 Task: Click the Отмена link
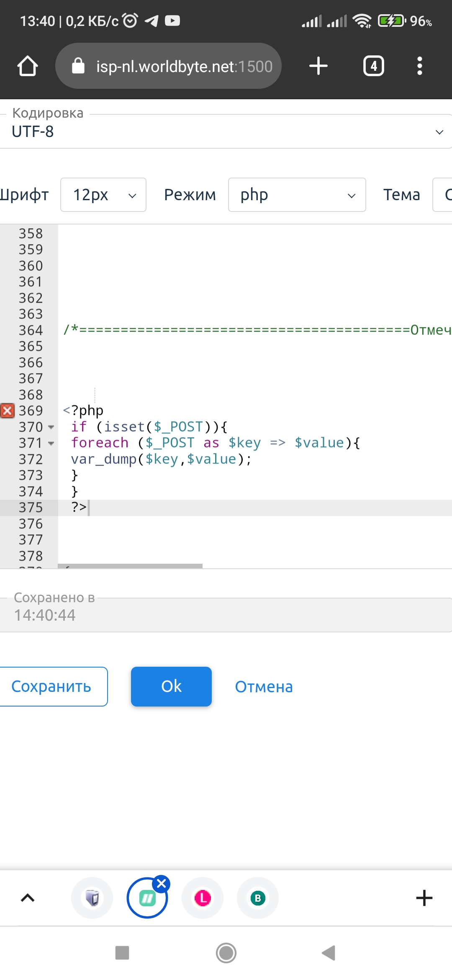pos(264,687)
